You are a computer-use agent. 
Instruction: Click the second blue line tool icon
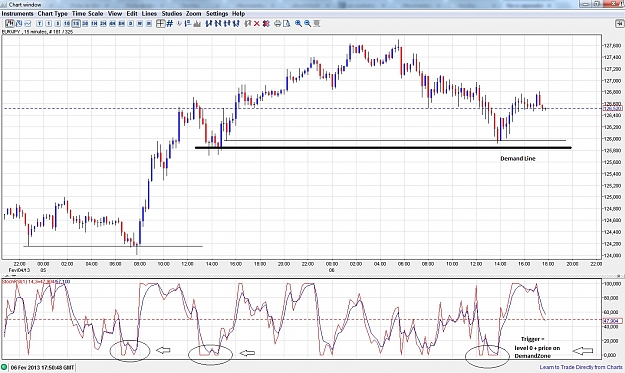pyautogui.click(x=218, y=24)
